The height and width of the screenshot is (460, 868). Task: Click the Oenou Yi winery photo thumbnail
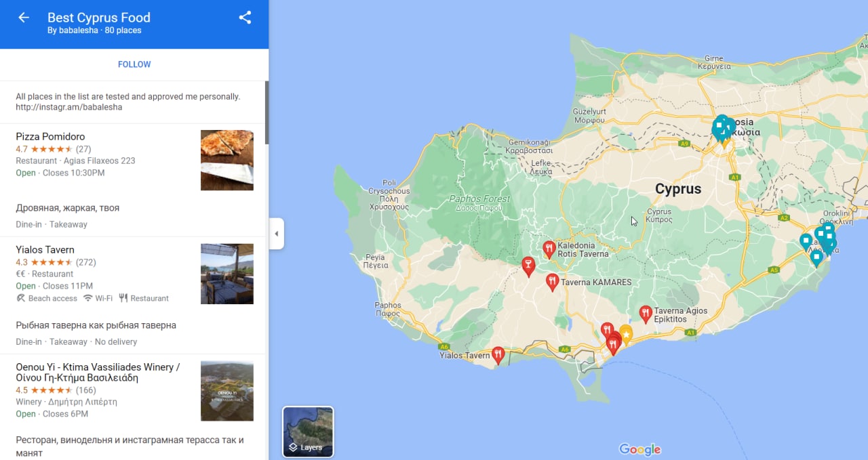[x=226, y=391]
